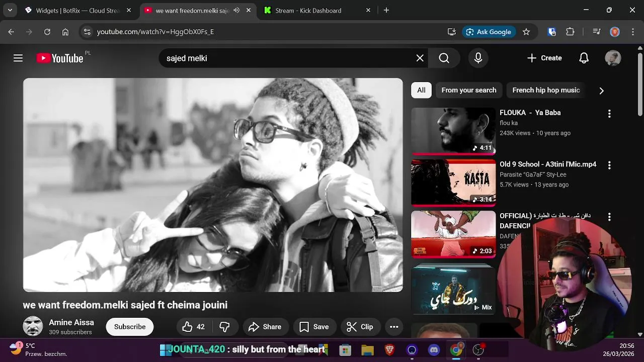Open options menu for Old 9 School video
644x362 pixels.
click(x=609, y=165)
